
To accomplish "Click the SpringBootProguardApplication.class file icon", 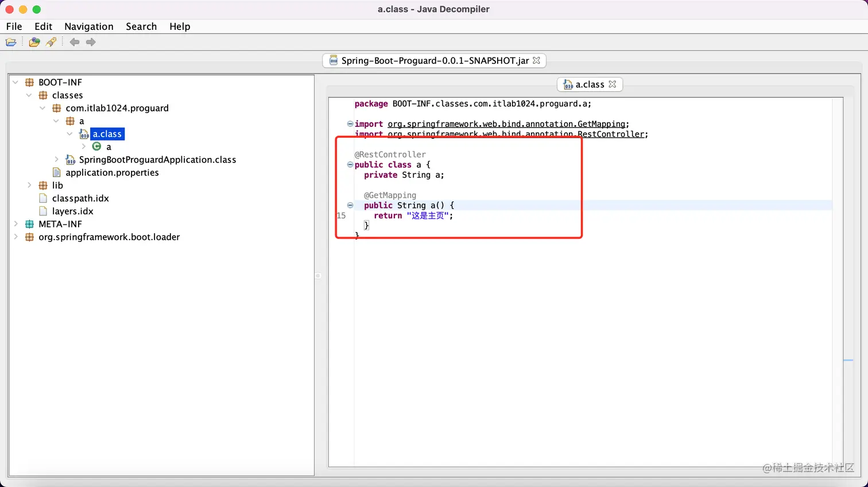I will (x=71, y=160).
